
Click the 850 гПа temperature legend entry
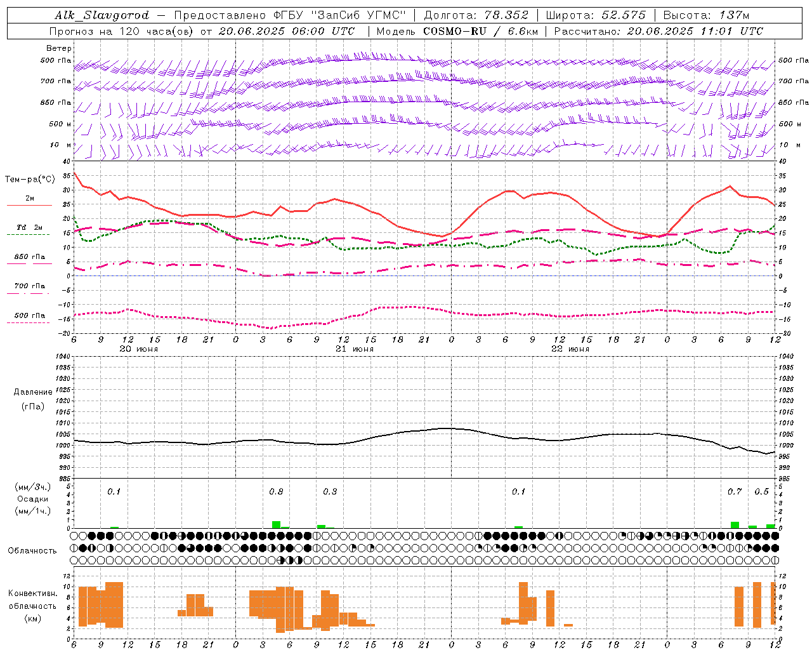[30, 257]
